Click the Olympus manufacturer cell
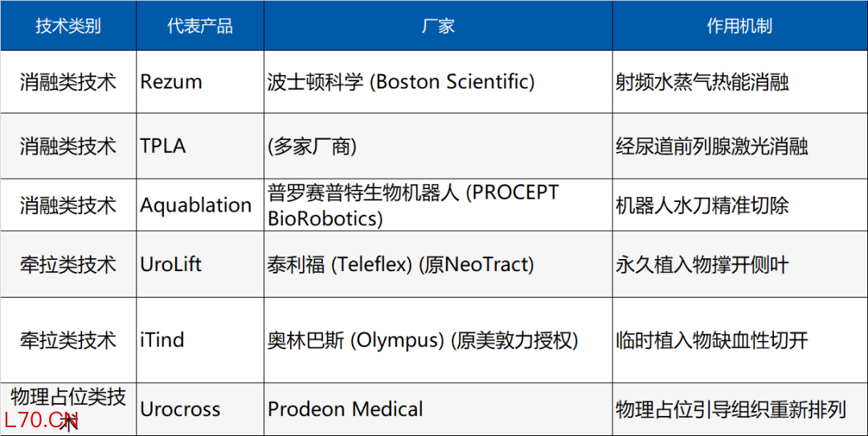The width and height of the screenshot is (868, 436). click(x=423, y=339)
